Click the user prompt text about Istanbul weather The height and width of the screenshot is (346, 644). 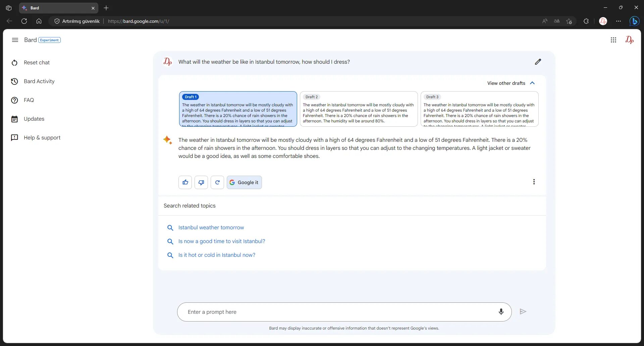click(264, 62)
